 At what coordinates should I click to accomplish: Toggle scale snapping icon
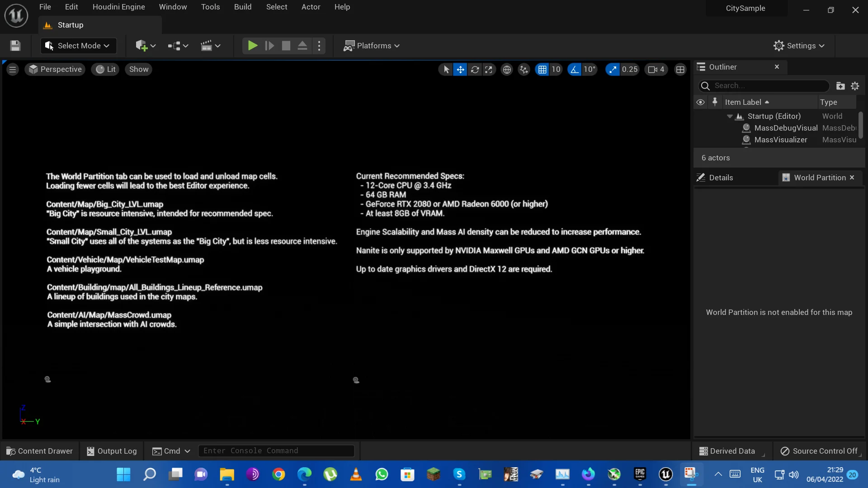(613, 69)
